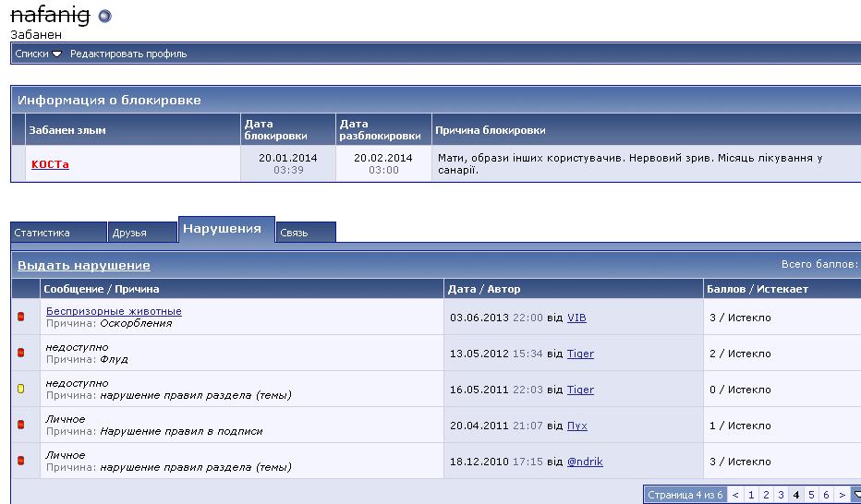Open the Друзья tab
Viewport: 861px width, 504px height.
[x=129, y=233]
